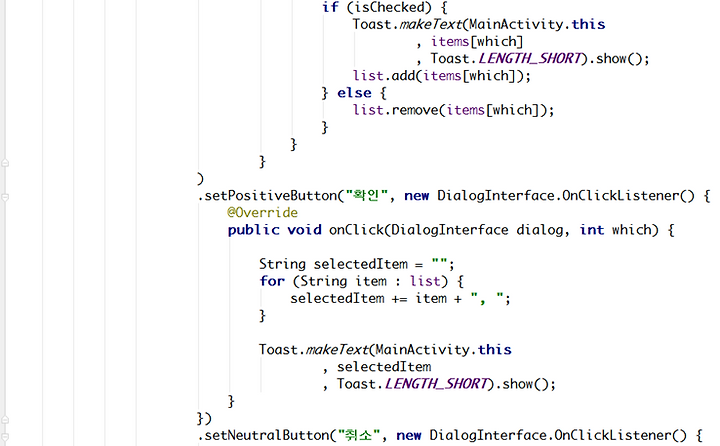Image resolution: width=720 pixels, height=446 pixels.
Task: Click the "else" keyword
Action: (x=354, y=93)
